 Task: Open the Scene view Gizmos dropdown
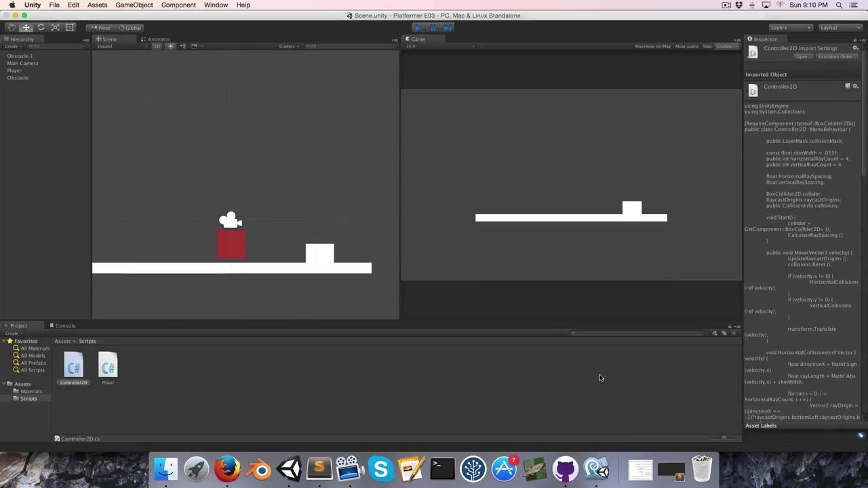coord(288,46)
